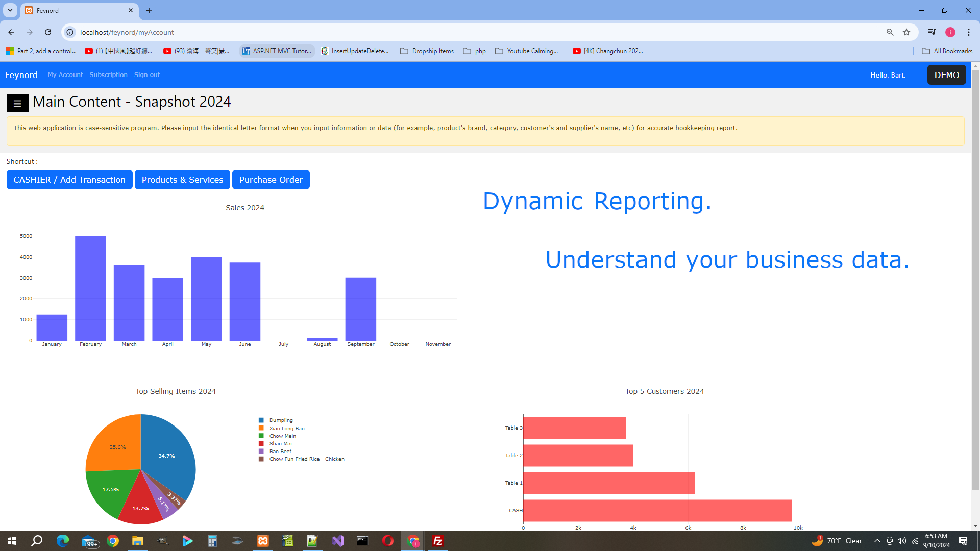Click the page vertical scrollbar thumb
The image size is (980, 551).
tap(975, 281)
